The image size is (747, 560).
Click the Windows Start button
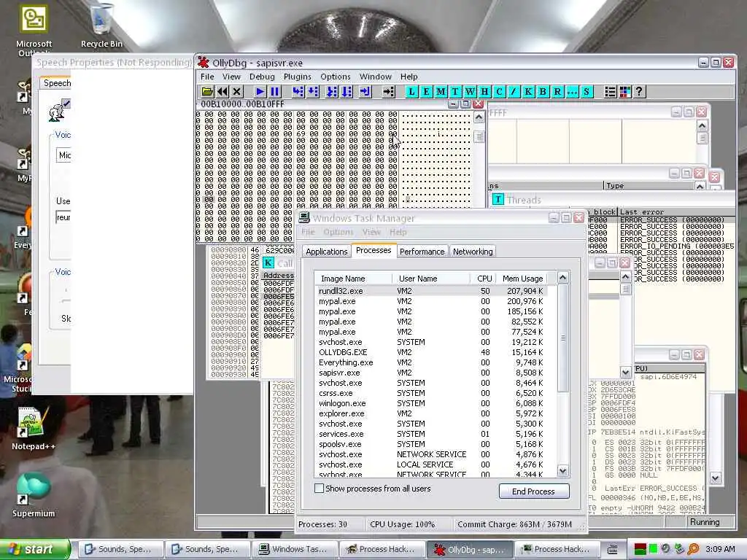[35, 549]
